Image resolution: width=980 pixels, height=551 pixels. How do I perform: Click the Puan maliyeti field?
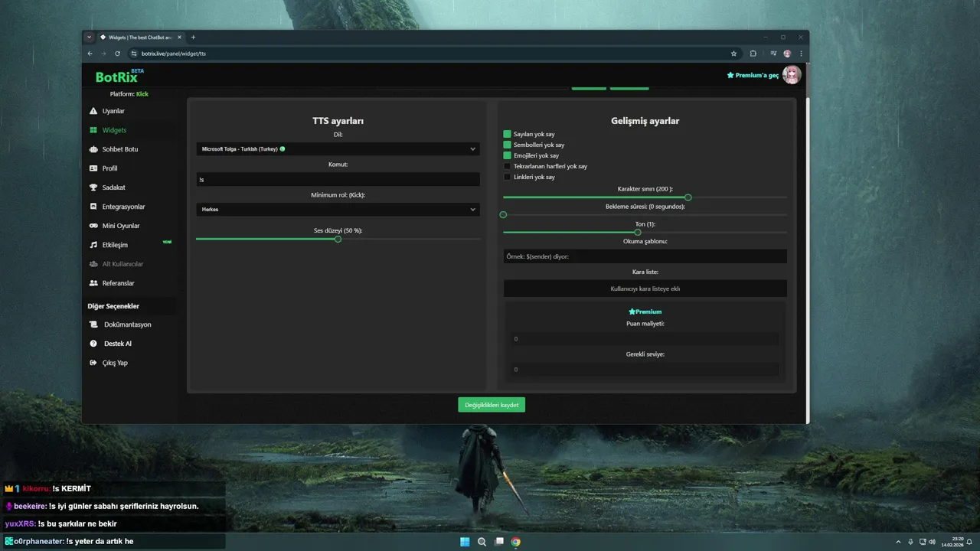click(645, 338)
